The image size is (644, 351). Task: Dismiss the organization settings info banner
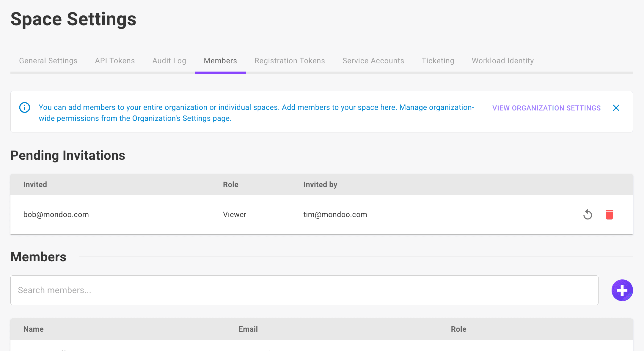tap(616, 108)
